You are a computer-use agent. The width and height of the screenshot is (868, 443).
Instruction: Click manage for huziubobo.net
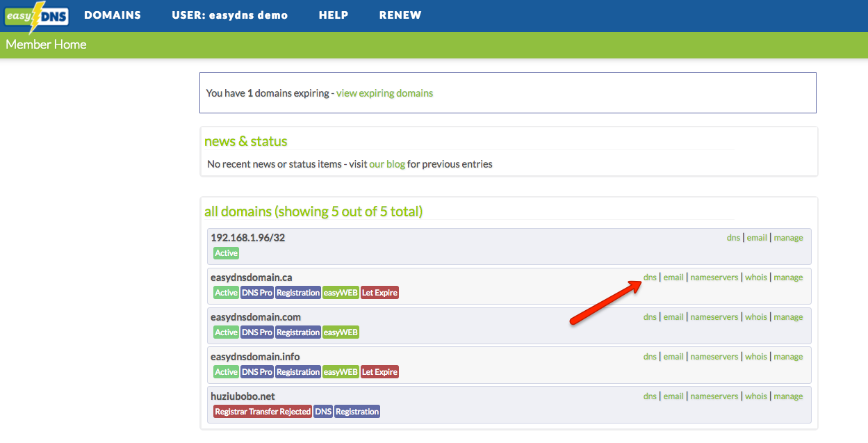point(788,396)
